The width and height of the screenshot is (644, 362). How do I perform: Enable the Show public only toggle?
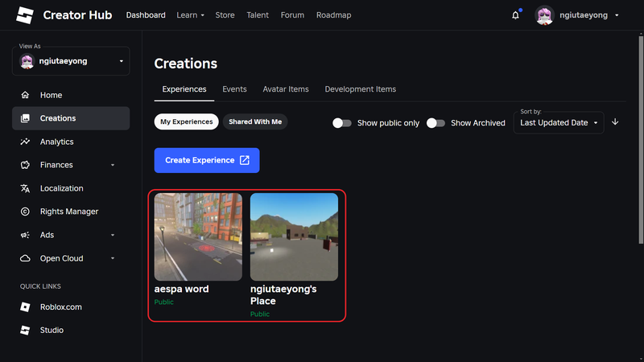[342, 123]
